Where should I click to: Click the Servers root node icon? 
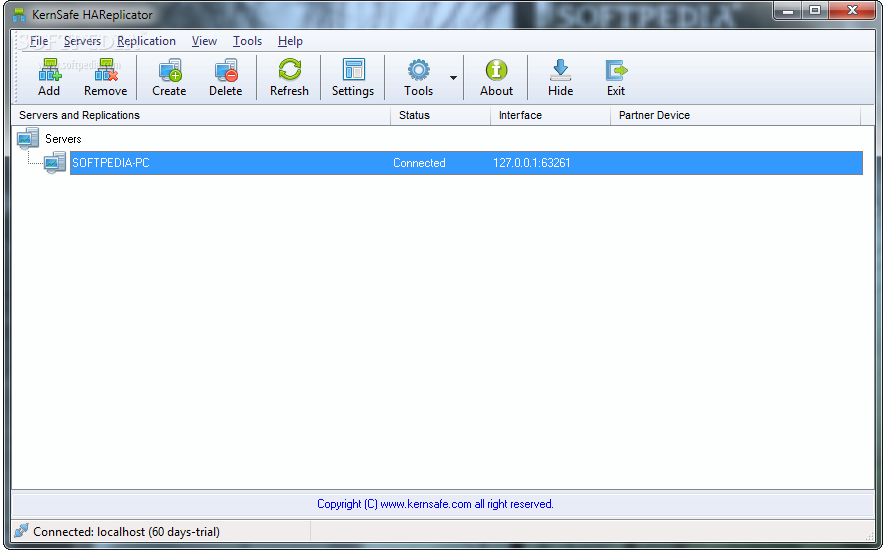(28, 138)
